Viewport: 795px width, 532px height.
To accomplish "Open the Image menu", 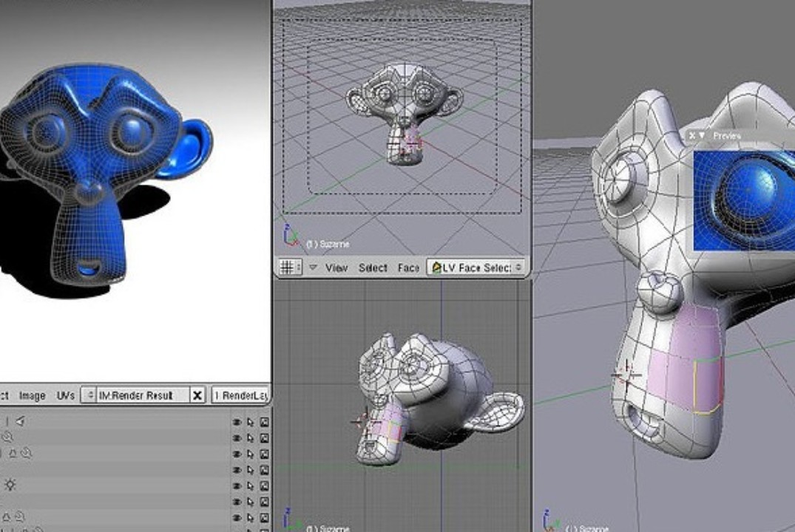I will (33, 396).
